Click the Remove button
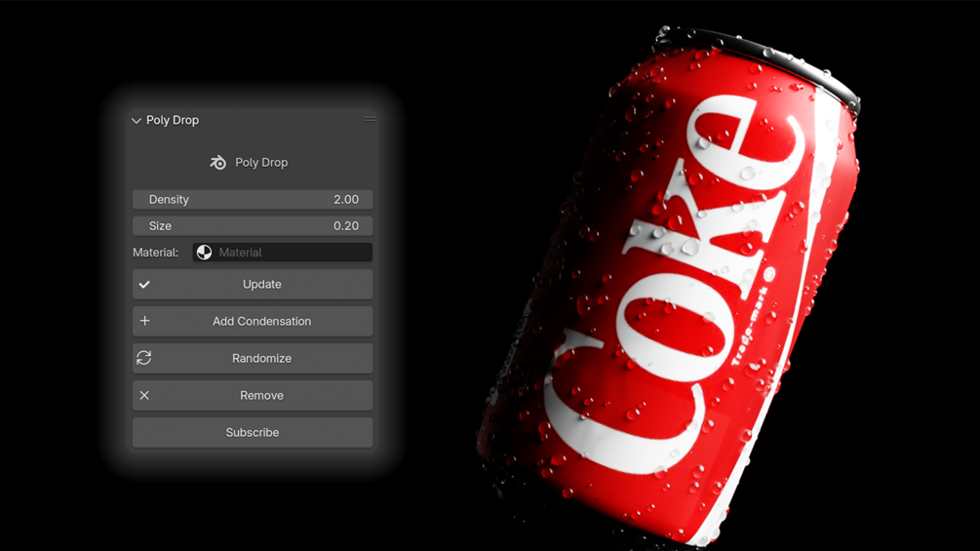The width and height of the screenshot is (980, 551). [x=253, y=395]
